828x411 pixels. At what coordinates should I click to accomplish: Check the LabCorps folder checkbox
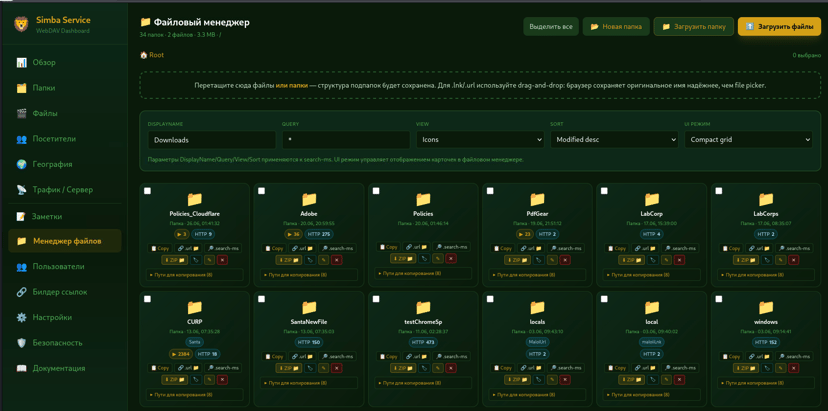[x=719, y=191]
